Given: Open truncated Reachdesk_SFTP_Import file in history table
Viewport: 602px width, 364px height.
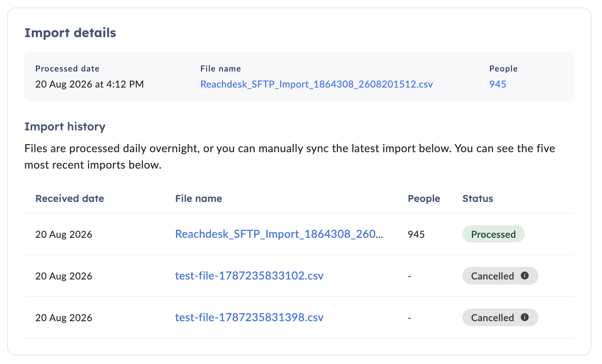Looking at the screenshot, I should (279, 234).
